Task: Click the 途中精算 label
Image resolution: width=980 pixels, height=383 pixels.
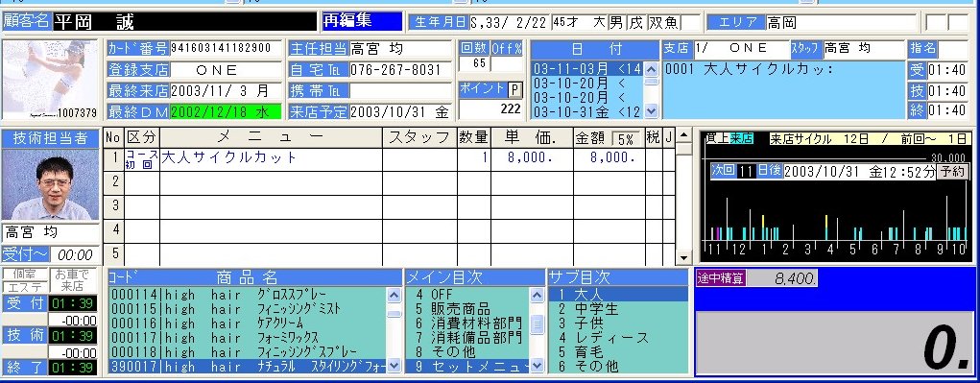Action: point(721,278)
